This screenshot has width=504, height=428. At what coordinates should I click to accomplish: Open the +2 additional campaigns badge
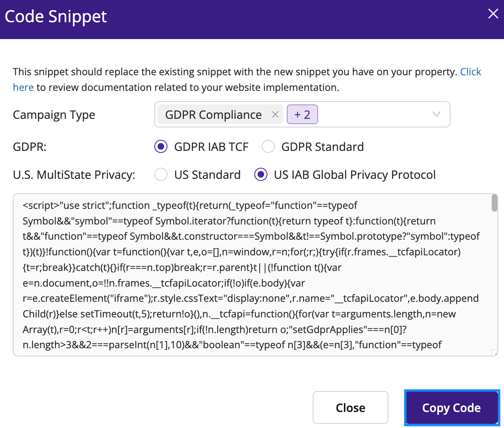pyautogui.click(x=302, y=114)
